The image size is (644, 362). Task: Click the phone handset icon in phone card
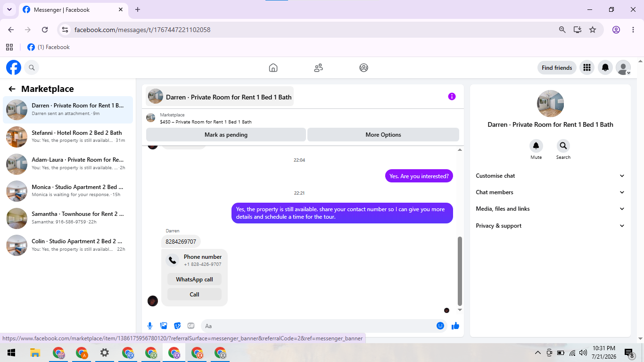pos(173,260)
